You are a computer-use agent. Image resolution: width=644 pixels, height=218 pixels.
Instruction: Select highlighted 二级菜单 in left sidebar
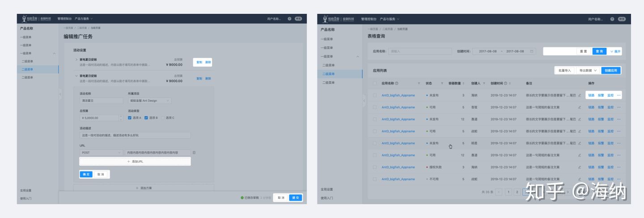coord(38,69)
